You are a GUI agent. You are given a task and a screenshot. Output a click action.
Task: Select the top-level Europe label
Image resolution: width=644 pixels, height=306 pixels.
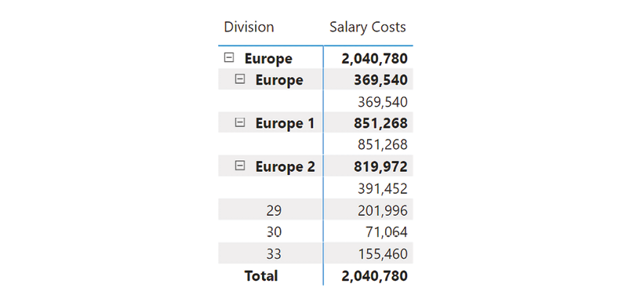(268, 58)
